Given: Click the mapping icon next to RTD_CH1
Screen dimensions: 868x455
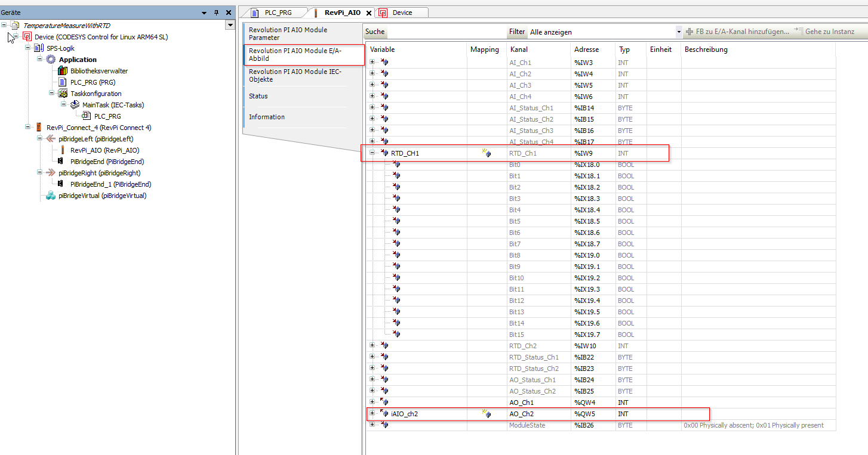Looking at the screenshot, I should [x=485, y=153].
